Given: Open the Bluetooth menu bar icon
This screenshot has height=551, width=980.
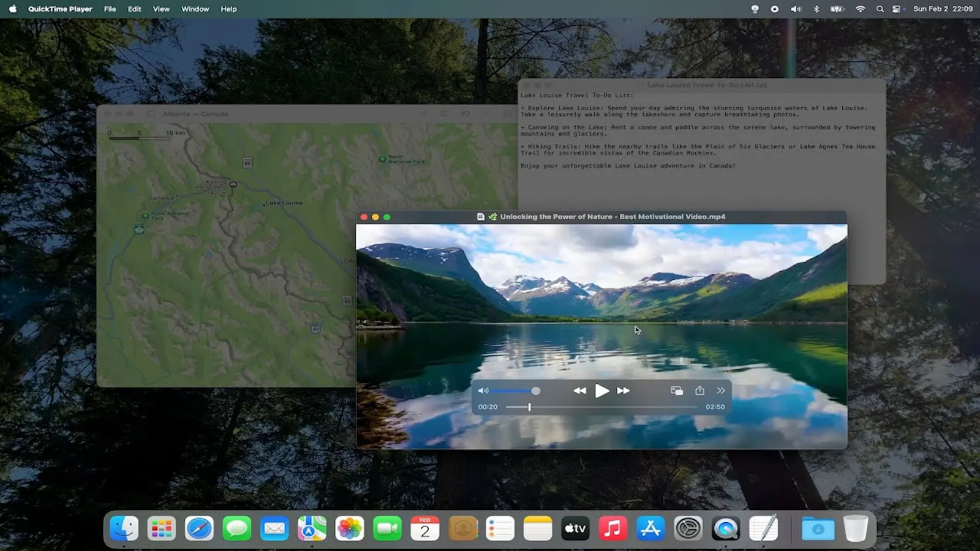Looking at the screenshot, I should pos(816,9).
